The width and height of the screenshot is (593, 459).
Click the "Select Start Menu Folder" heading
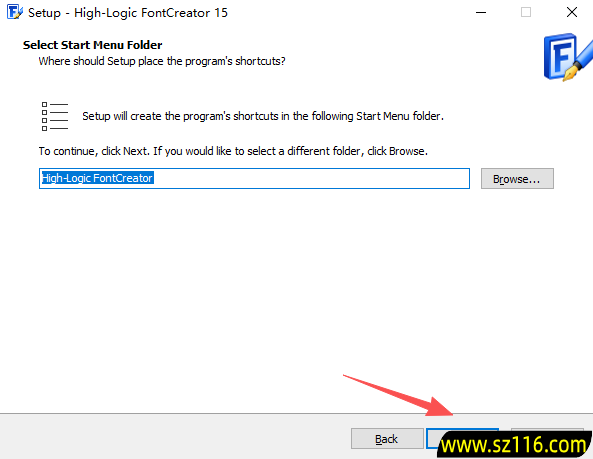tap(92, 45)
